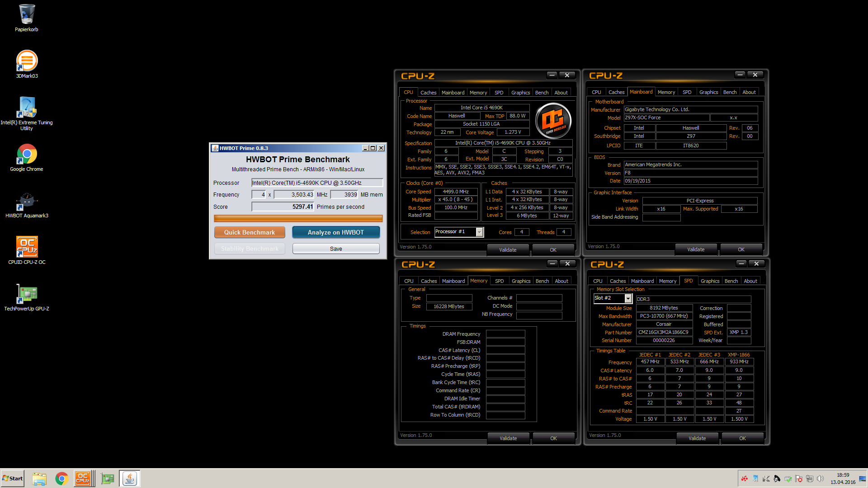868x488 pixels.
Task: Click part number CMZ16GX3M2A1866C9
Action: 664,332
